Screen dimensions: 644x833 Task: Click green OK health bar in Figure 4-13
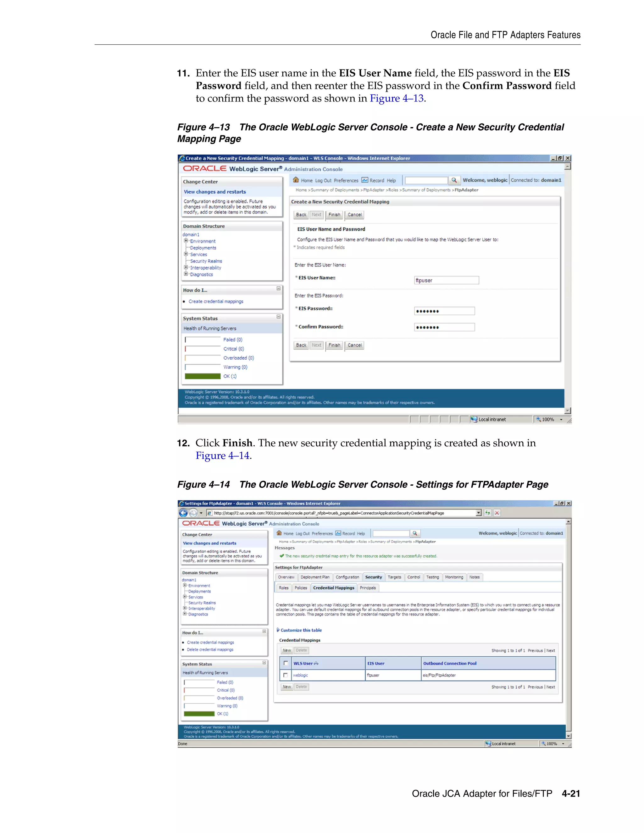coord(203,376)
